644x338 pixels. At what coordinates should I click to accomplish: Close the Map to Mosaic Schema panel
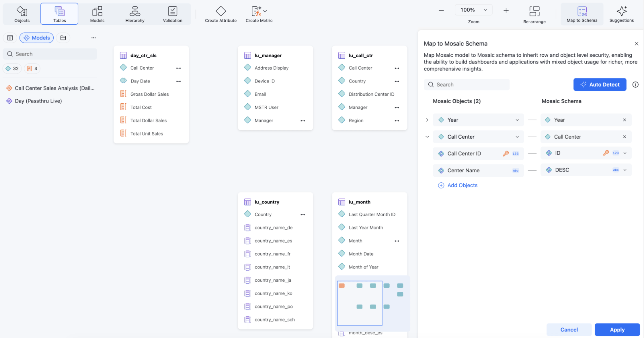(x=637, y=44)
